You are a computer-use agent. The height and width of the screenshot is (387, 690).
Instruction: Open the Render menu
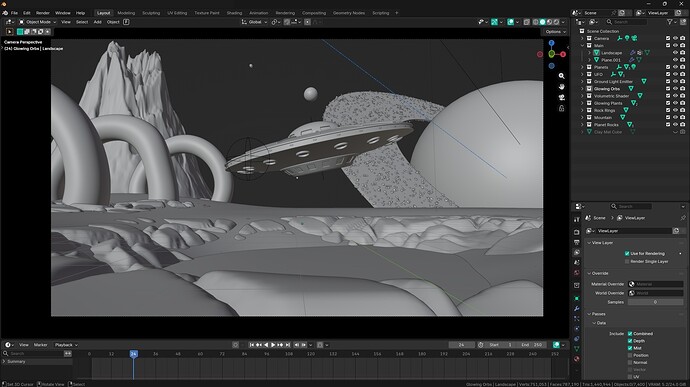pos(43,13)
